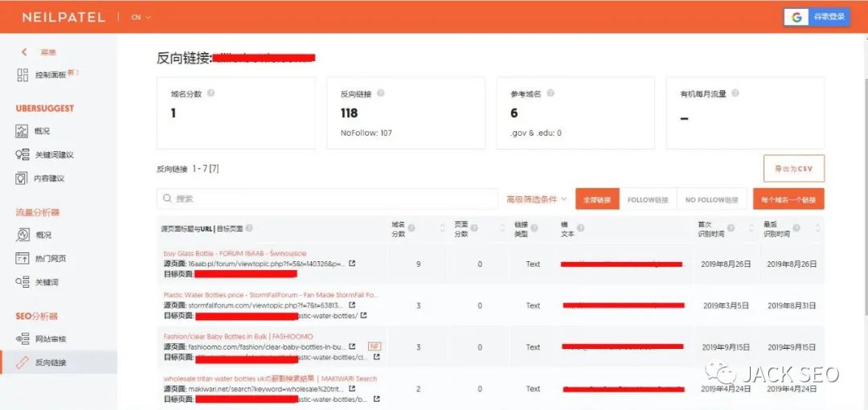
Task: Open 关键词建议 keyword ideas
Action: coord(44,155)
